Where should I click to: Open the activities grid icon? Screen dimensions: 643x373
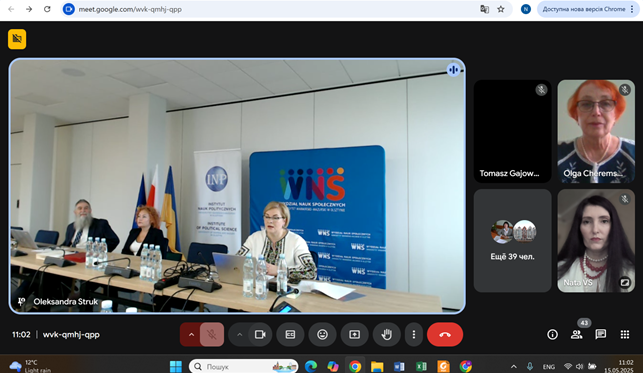[625, 334]
